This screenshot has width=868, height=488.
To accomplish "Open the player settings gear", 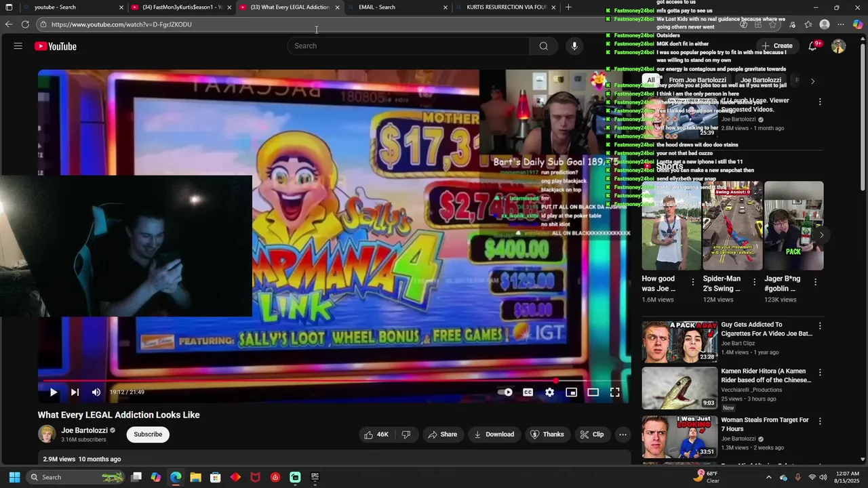I will pos(550,392).
